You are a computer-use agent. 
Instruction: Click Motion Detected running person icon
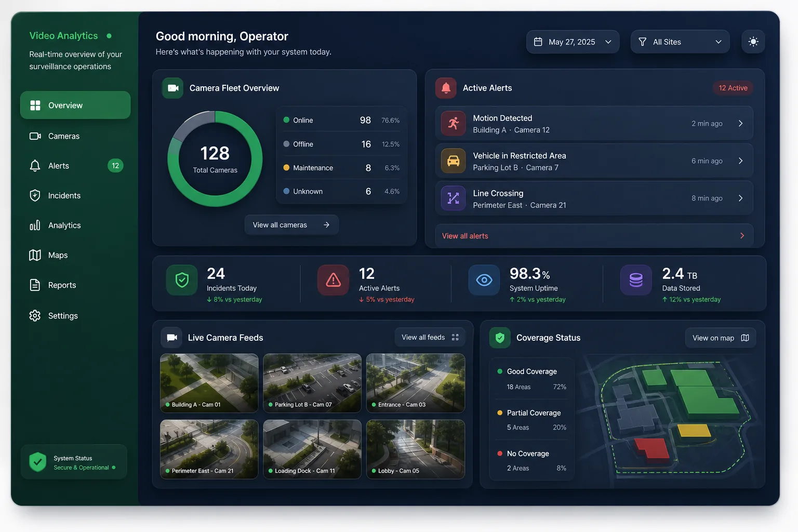point(454,124)
